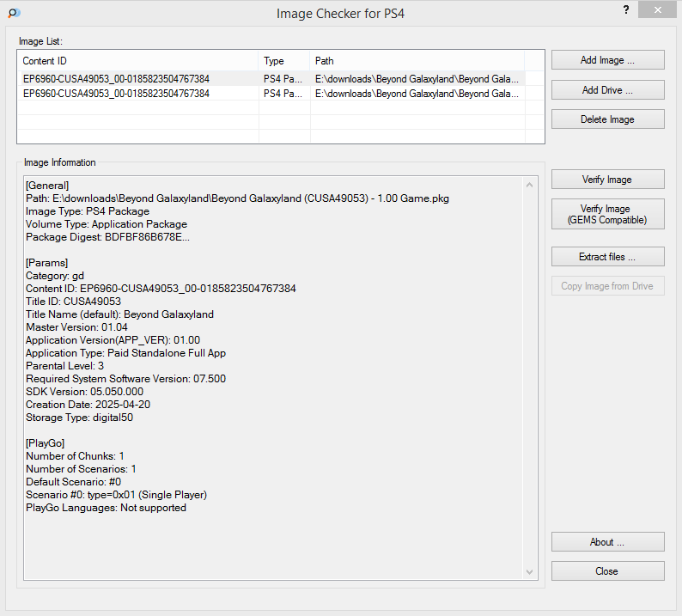The height and width of the screenshot is (616, 682).
Task: Open the Add Drive dialog
Action: [x=607, y=90]
